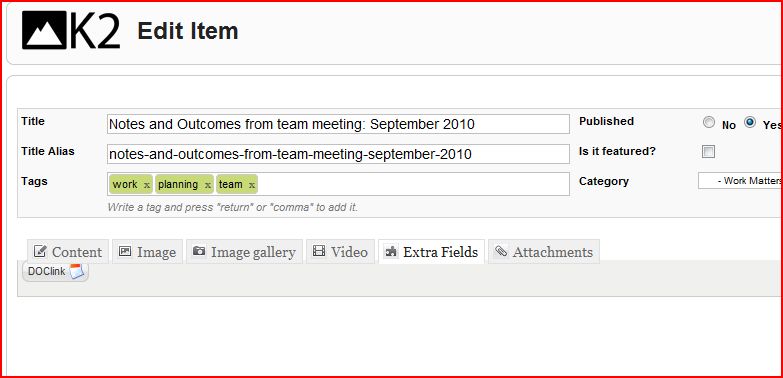Click the camera icon on Image gallery tab
783x378 pixels.
coord(199,251)
